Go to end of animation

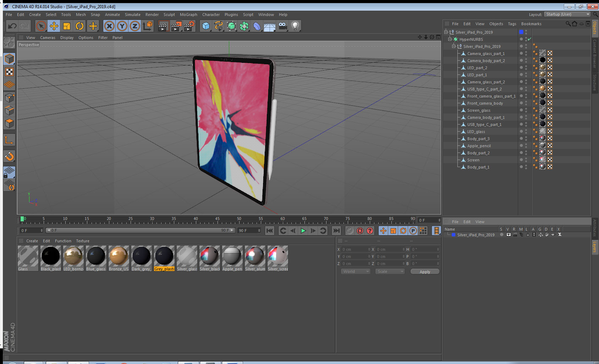pos(336,231)
